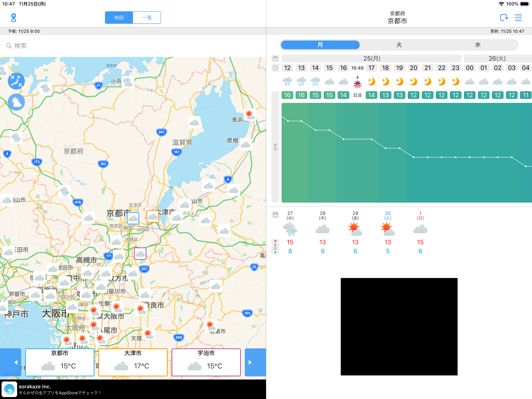Tap the clock icon beside the hours
This screenshot has height=399, width=532.
pos(275,68)
